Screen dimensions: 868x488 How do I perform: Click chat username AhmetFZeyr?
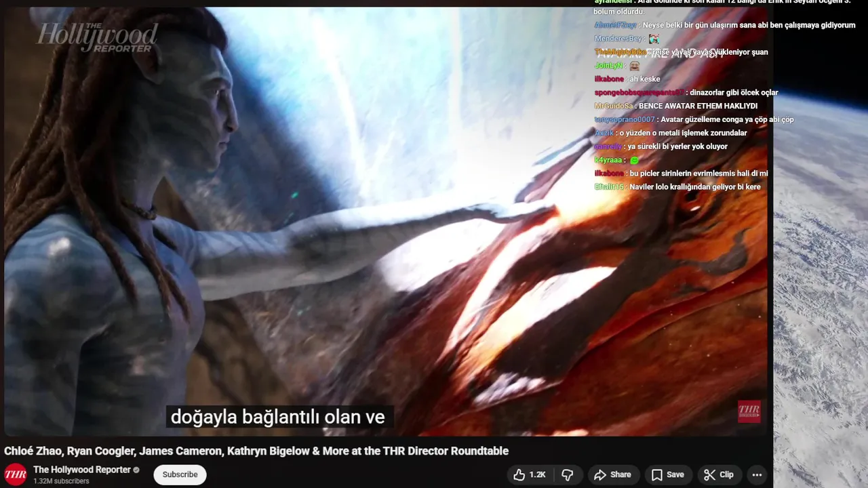(616, 25)
